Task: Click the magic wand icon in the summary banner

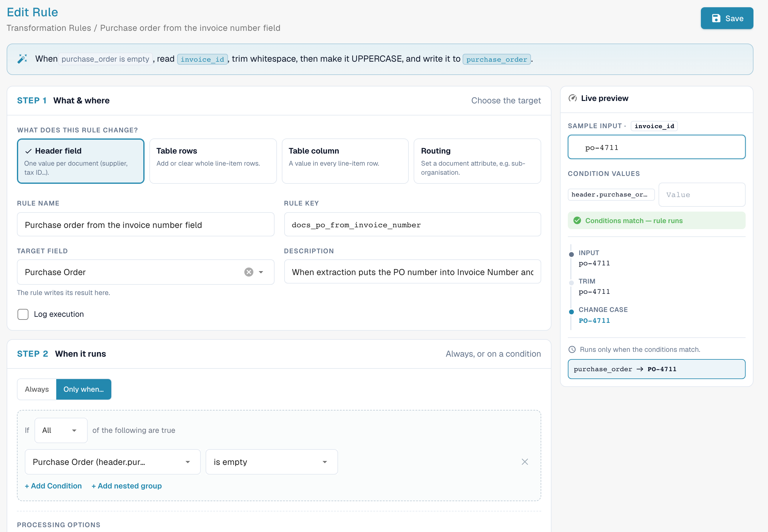Action: (x=22, y=59)
